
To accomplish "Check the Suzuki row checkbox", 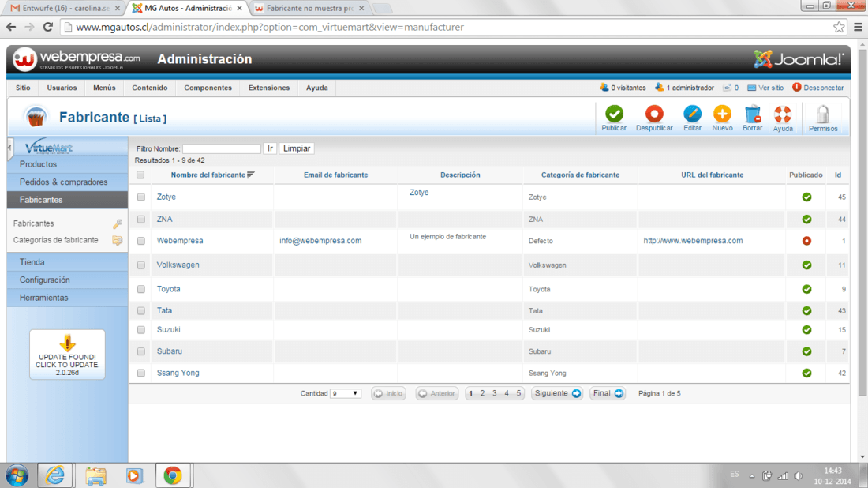I will point(141,329).
